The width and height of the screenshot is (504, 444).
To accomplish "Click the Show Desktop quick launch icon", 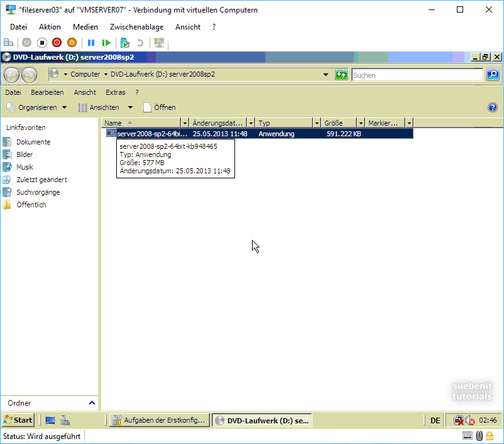I will point(50,420).
